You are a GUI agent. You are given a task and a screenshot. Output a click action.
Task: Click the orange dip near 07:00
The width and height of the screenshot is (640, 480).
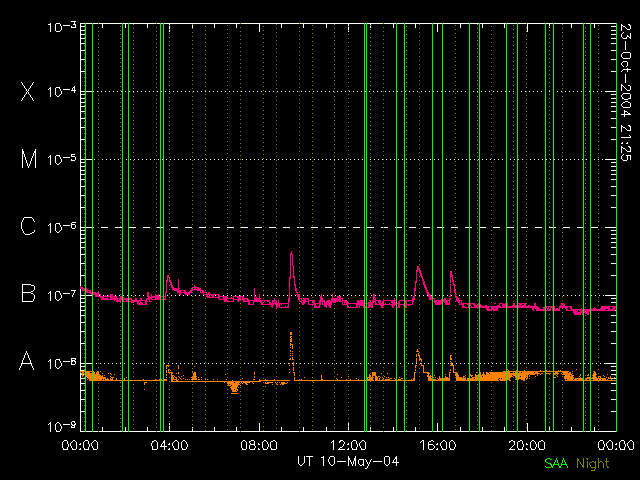(234, 388)
